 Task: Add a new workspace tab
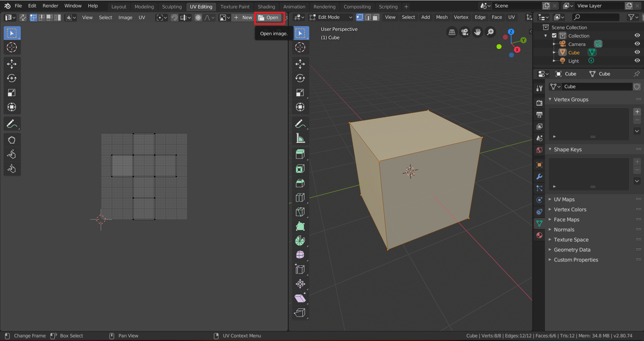point(406,6)
